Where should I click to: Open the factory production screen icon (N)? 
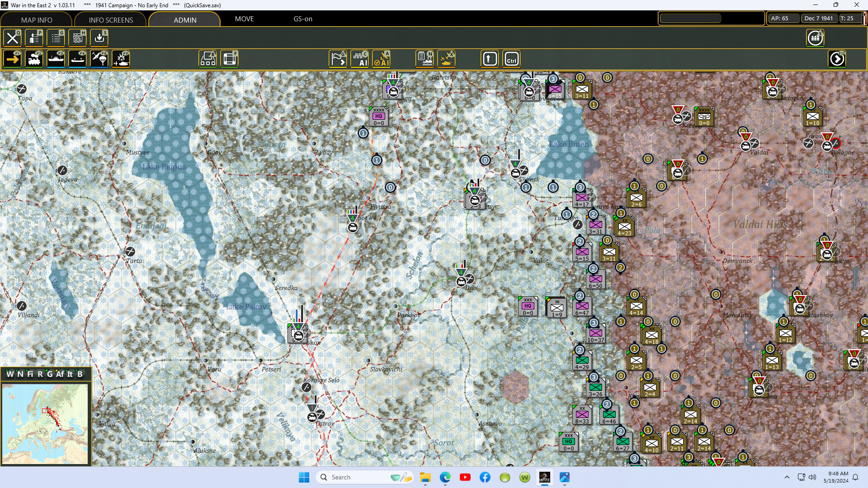(425, 59)
